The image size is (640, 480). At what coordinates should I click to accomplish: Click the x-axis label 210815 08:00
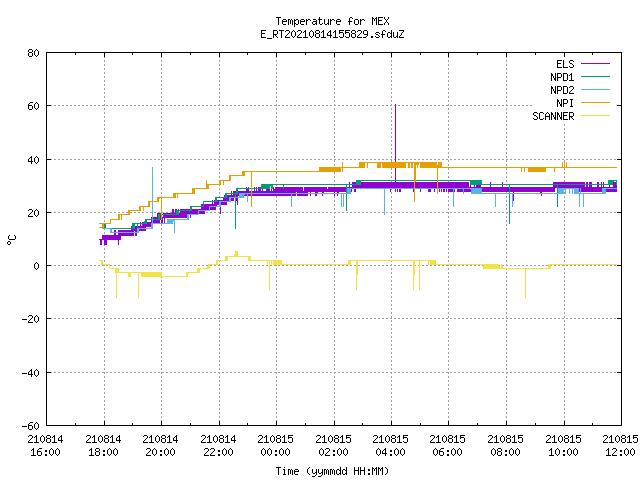pyautogui.click(x=506, y=445)
